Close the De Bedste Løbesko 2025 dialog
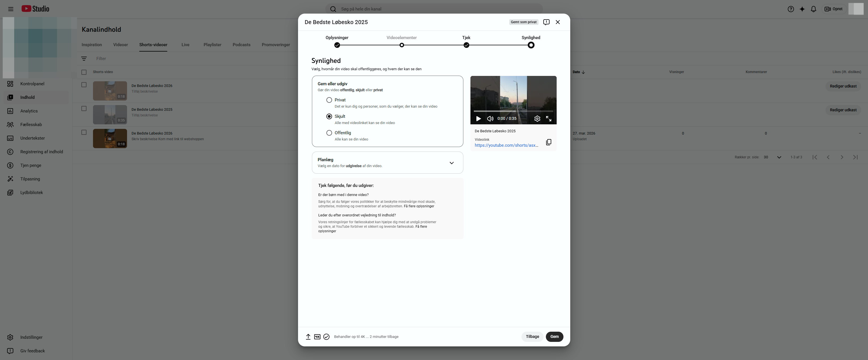 coord(558,22)
